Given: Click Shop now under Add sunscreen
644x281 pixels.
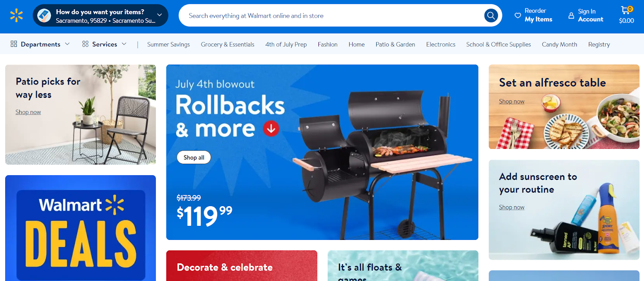Looking at the screenshot, I should [x=512, y=207].
